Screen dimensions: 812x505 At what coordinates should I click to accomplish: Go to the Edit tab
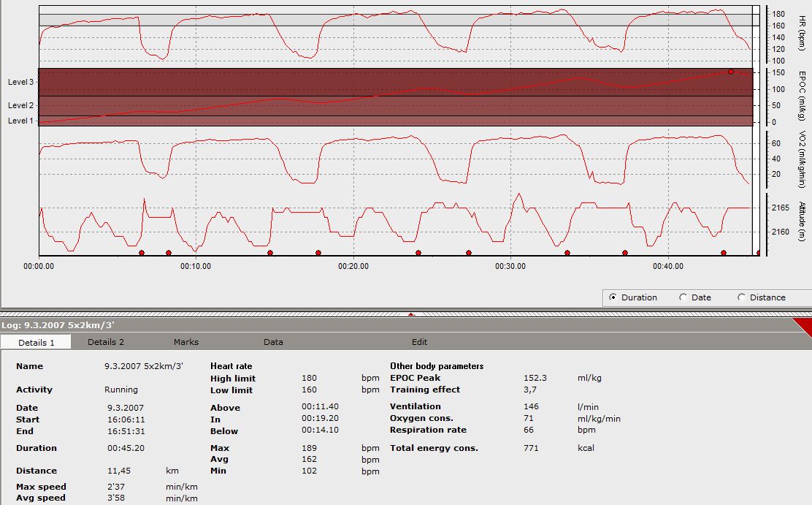(x=419, y=342)
